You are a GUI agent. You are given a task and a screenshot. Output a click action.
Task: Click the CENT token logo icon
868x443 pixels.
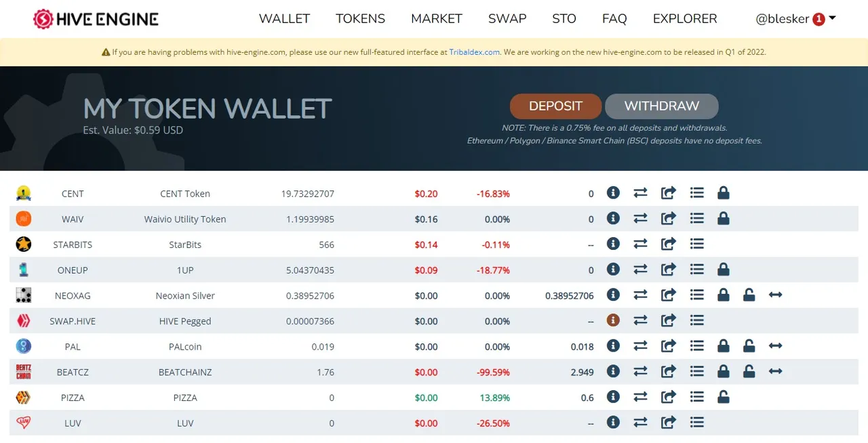click(x=24, y=193)
